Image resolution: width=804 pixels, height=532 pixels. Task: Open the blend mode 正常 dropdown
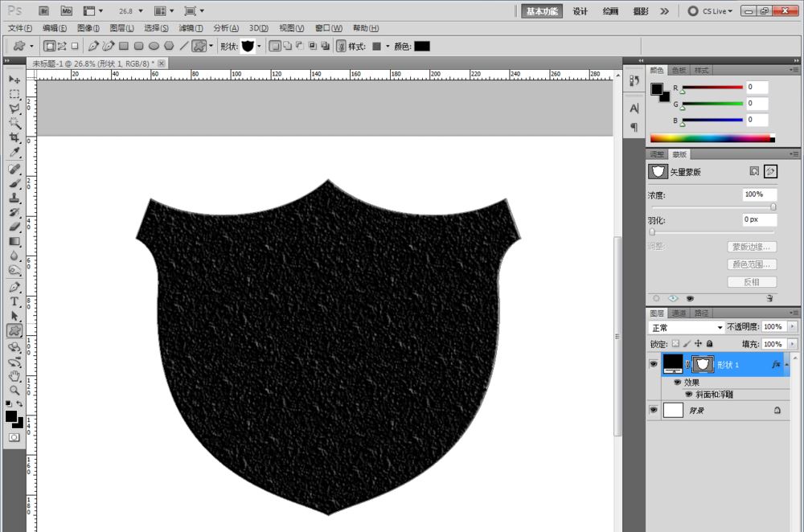[687, 327]
